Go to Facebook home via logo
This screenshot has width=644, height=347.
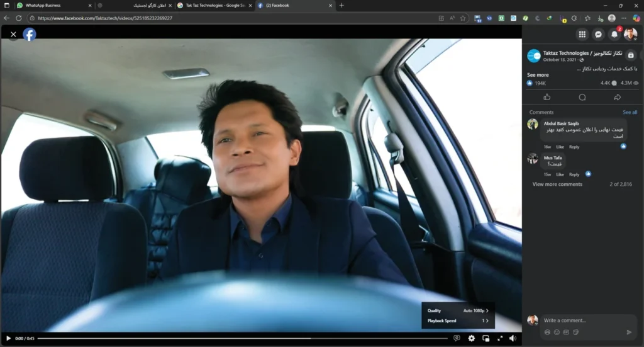[x=30, y=35]
